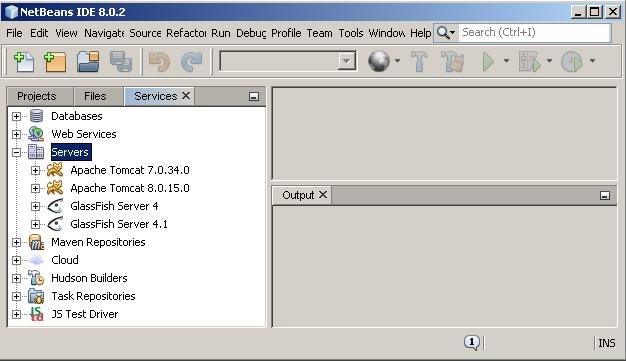Click the Open Project toolbar icon
The width and height of the screenshot is (626, 361).
tap(88, 61)
